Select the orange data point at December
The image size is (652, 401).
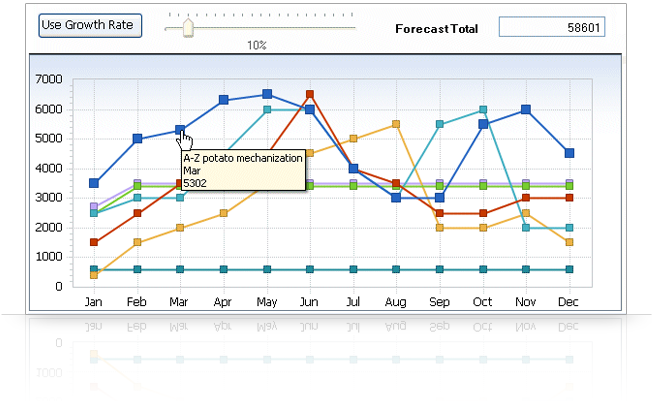569,242
